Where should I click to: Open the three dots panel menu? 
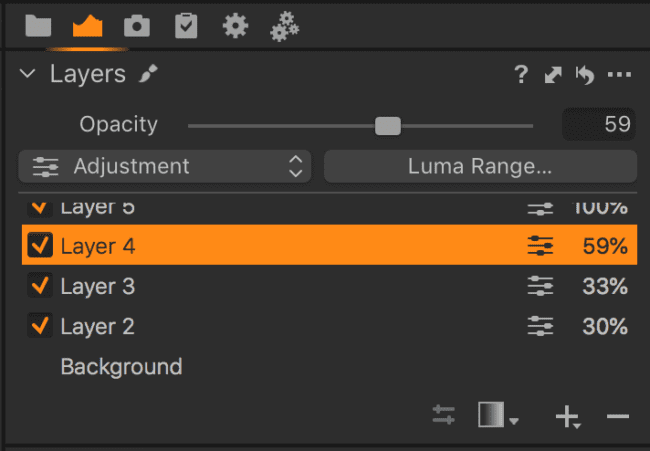619,75
